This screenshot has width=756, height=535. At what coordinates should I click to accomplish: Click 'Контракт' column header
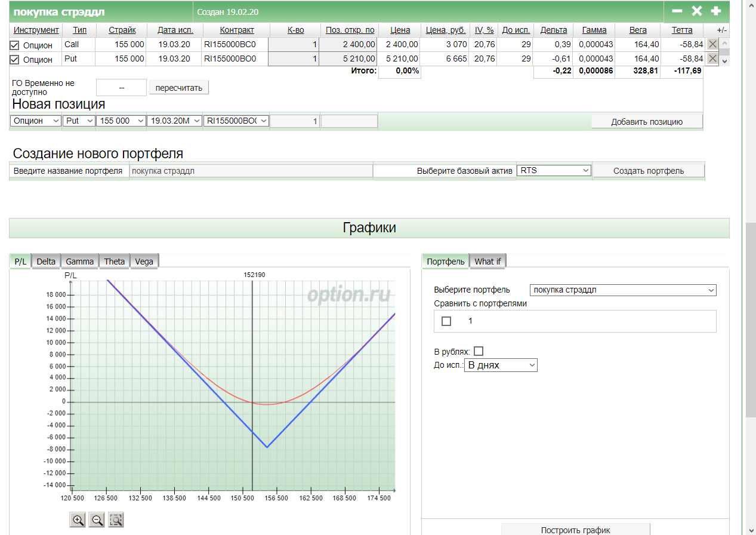[x=237, y=30]
